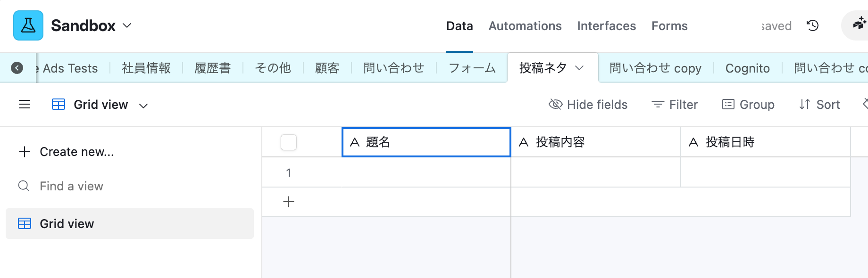
Task: Select the 投稿内容 column header
Action: click(595, 142)
